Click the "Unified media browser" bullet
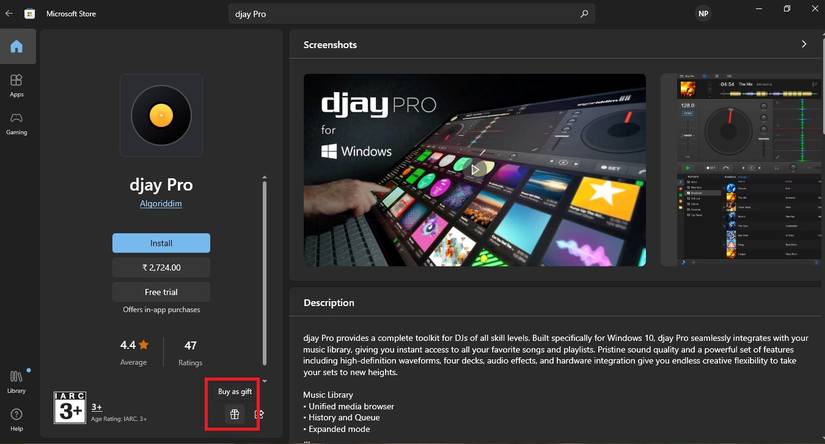This screenshot has width=825, height=444. [348, 406]
